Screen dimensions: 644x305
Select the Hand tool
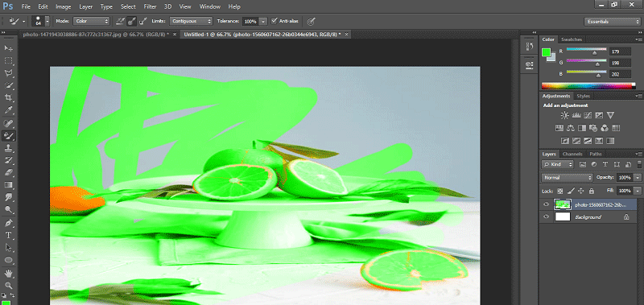[x=8, y=273]
